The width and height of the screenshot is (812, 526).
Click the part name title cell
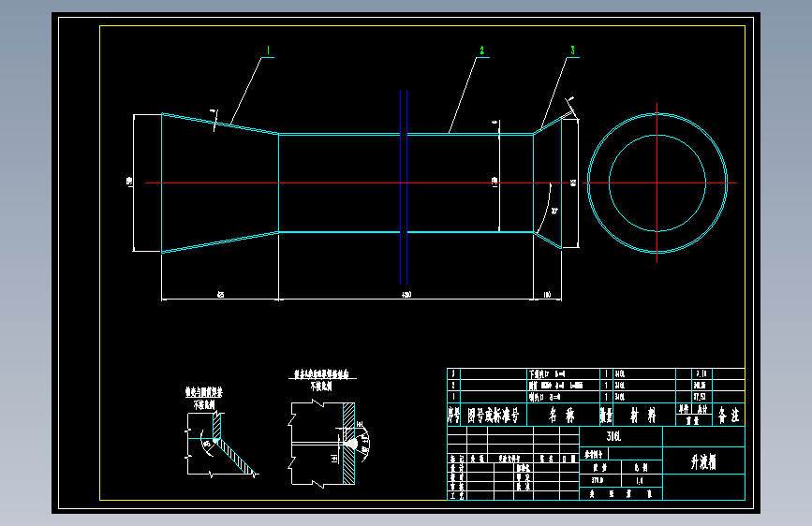(703, 460)
